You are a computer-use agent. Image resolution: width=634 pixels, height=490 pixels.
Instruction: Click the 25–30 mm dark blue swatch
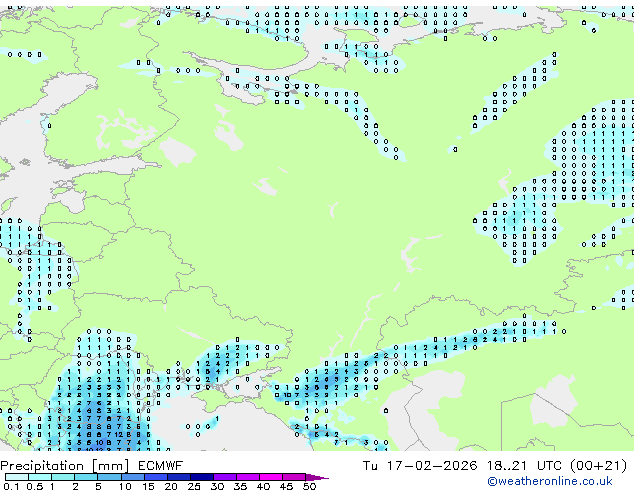(202, 477)
